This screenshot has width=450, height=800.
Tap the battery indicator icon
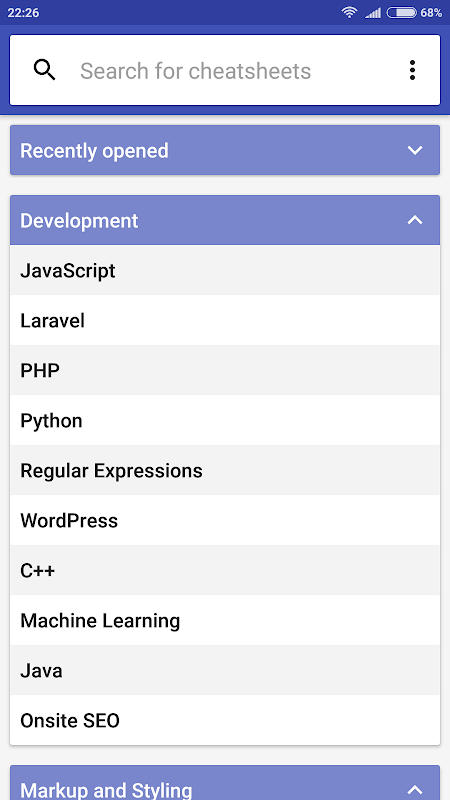coord(402,12)
